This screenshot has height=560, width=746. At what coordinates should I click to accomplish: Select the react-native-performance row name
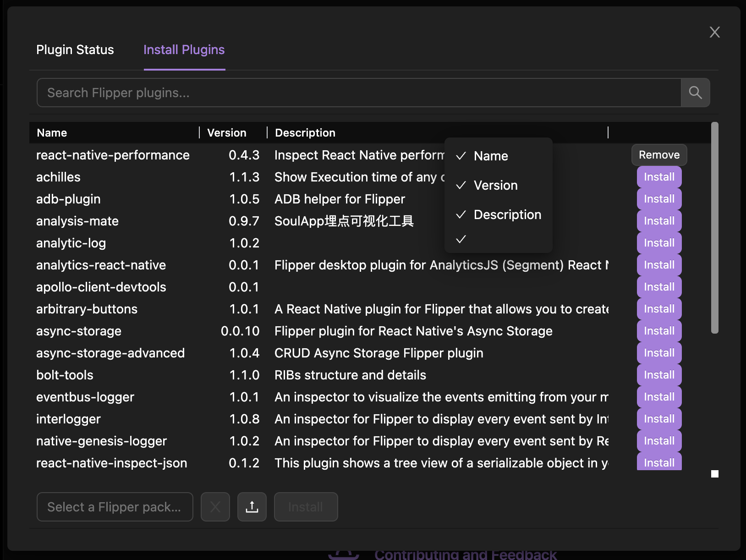coord(113,155)
